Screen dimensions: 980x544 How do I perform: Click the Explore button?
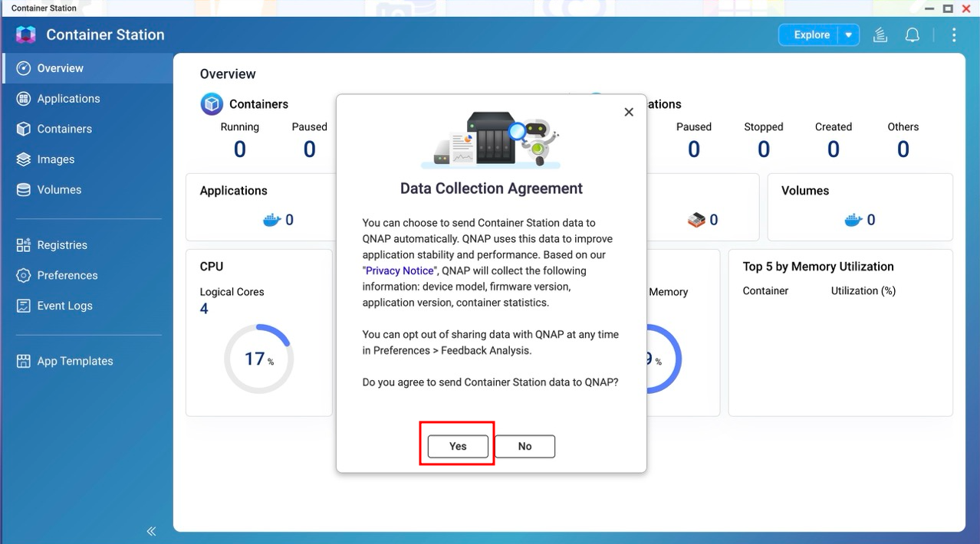(x=811, y=35)
